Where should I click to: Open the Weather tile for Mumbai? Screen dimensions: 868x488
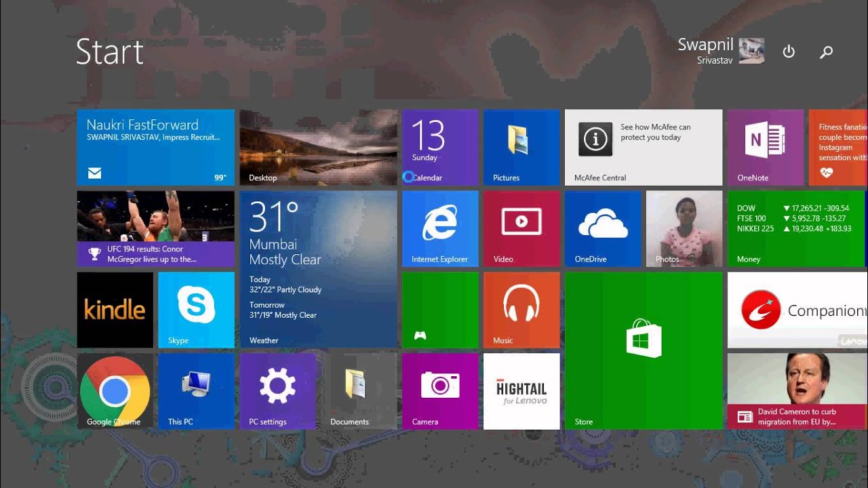318,269
